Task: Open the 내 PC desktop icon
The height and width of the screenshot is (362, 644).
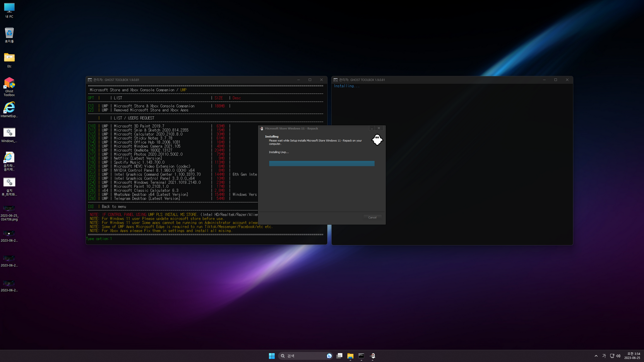Action: click(9, 10)
